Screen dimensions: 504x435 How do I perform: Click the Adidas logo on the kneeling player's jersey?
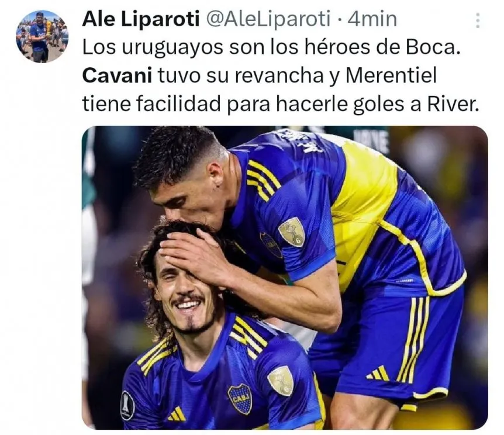click(x=177, y=414)
